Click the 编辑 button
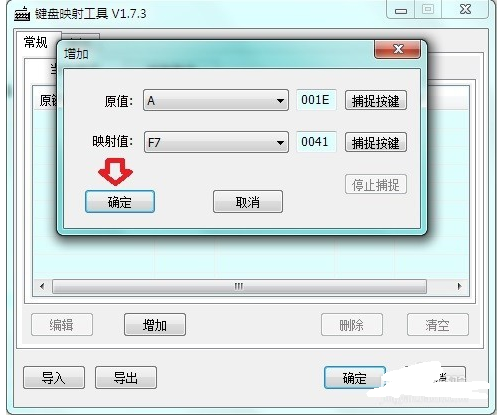Screen dimensions: 499x415 [x=62, y=324]
